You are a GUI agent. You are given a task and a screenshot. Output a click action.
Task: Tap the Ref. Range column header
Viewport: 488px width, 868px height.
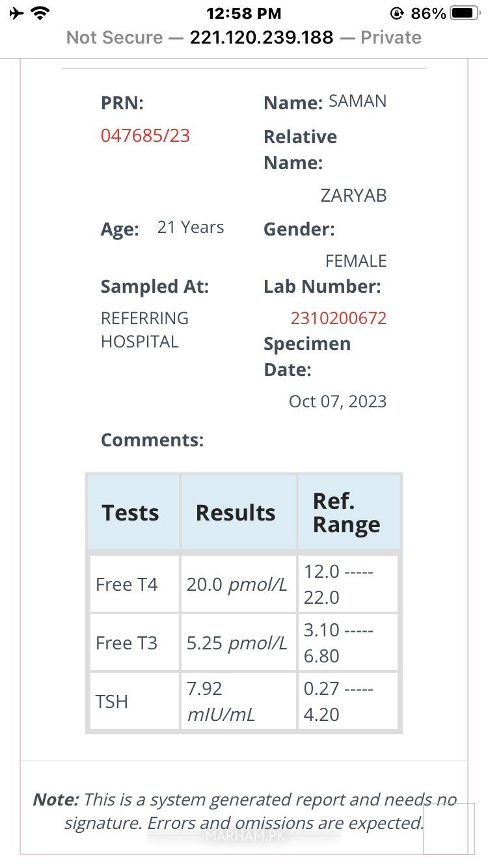[x=349, y=513]
